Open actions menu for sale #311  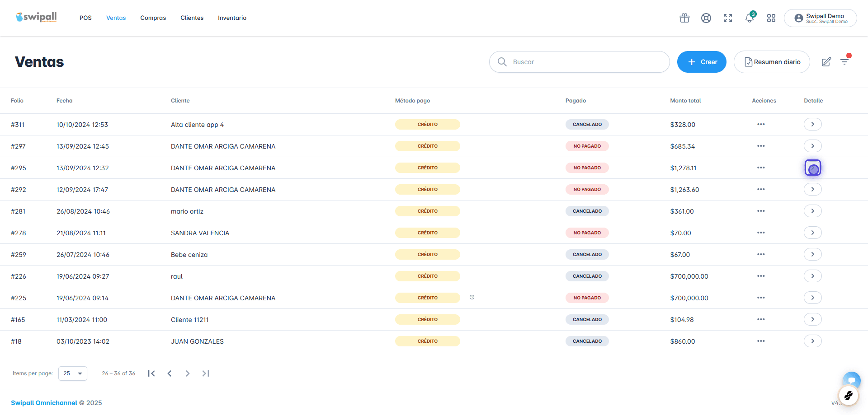pos(761,124)
